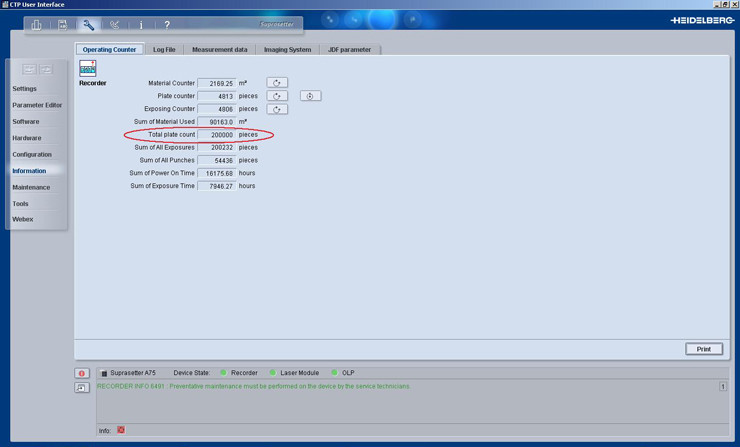740x447 pixels.
Task: Open the JDF parameter tab
Action: click(x=349, y=49)
